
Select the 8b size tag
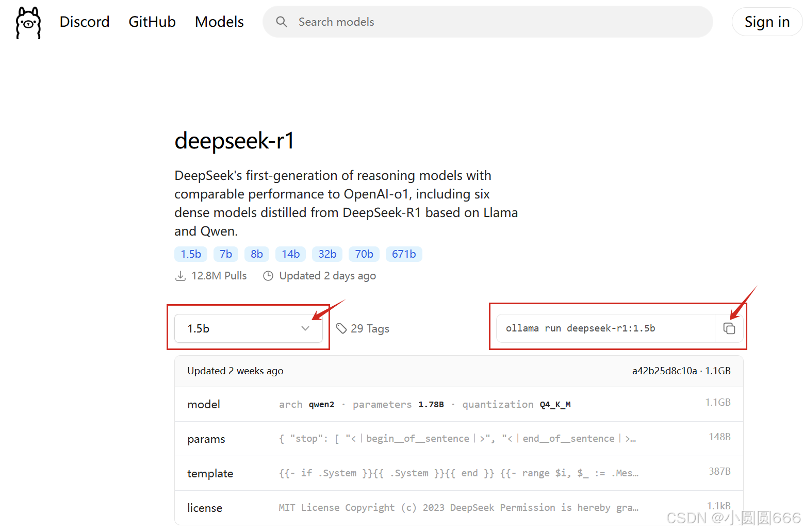(257, 254)
